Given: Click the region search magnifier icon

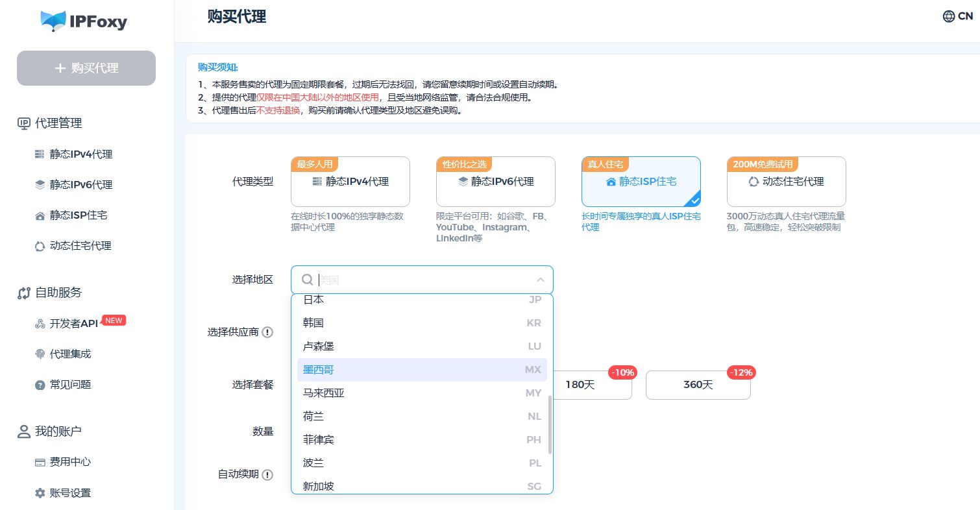Looking at the screenshot, I should click(x=307, y=280).
